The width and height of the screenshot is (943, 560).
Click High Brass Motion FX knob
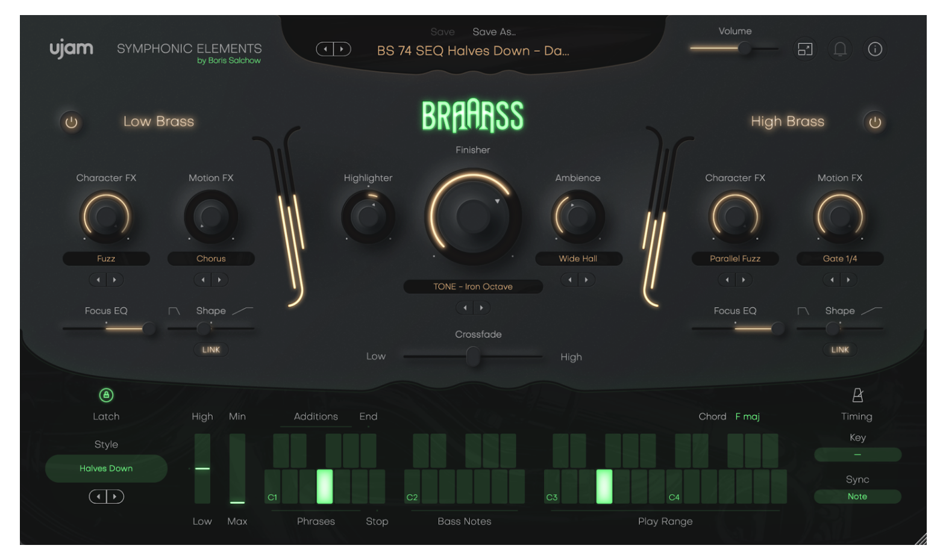coord(840,216)
